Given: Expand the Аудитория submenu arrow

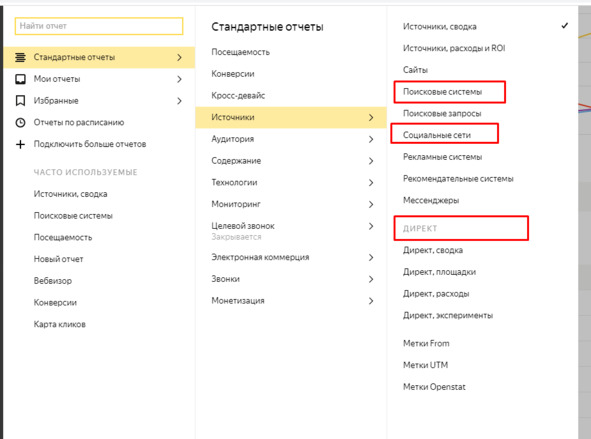Looking at the screenshot, I should [x=371, y=139].
